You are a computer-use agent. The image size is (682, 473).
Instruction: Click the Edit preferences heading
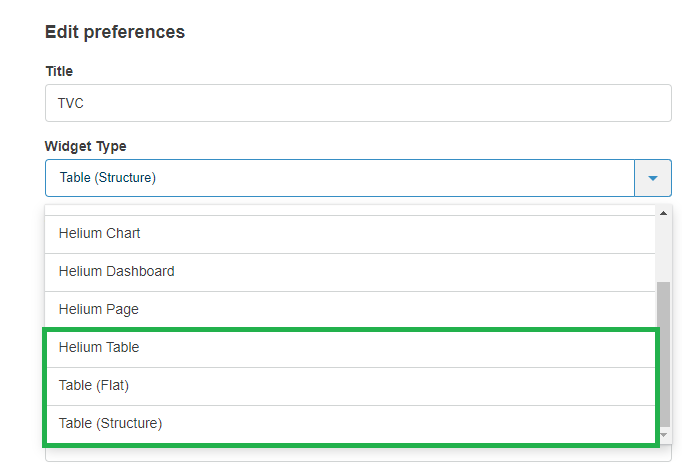[x=115, y=32]
